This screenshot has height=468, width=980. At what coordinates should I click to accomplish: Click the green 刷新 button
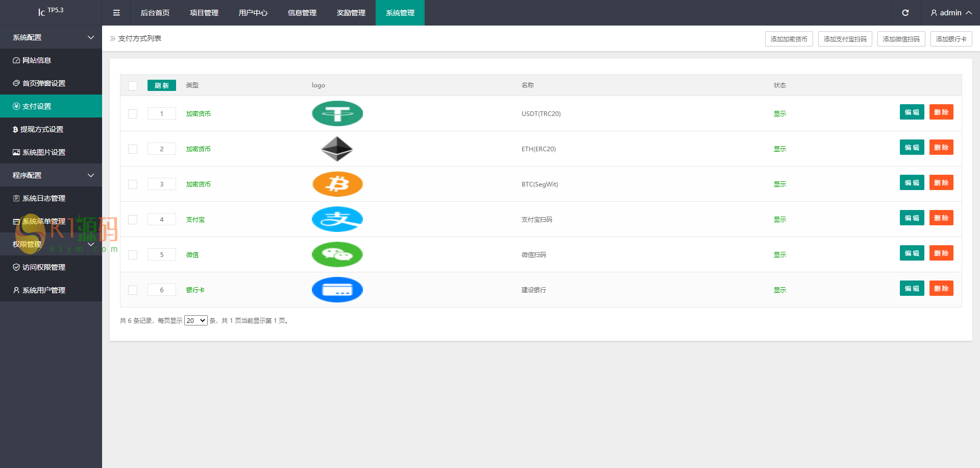coord(162,85)
